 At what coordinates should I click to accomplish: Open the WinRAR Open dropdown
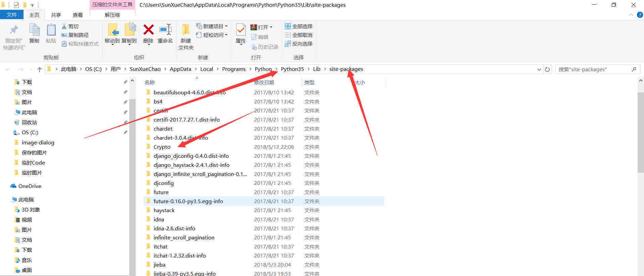point(261,27)
